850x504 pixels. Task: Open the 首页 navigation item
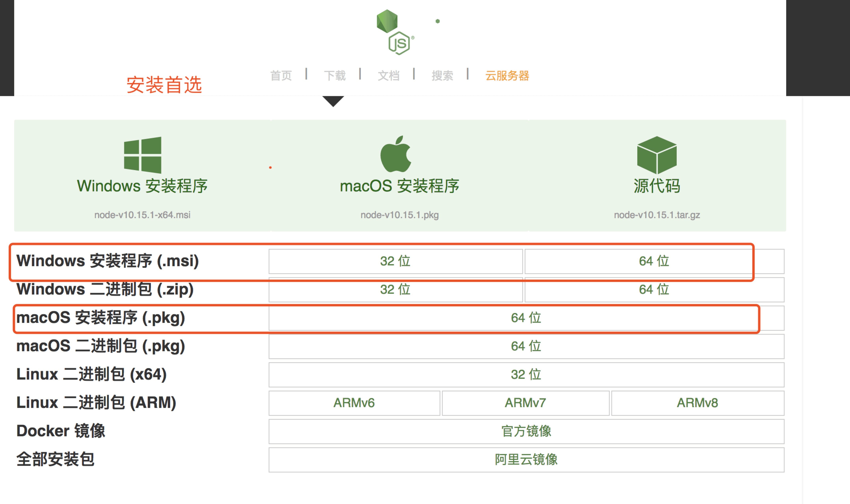click(x=281, y=75)
